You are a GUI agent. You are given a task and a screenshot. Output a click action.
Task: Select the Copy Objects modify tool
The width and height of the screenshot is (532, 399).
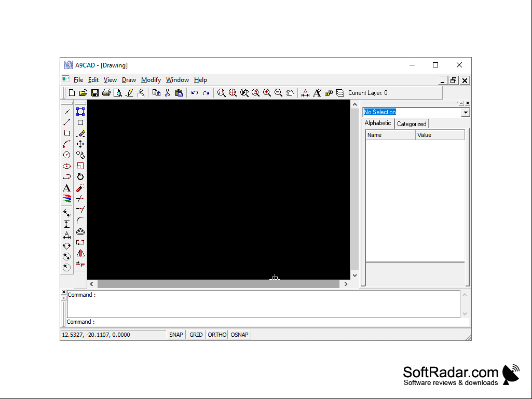click(80, 155)
